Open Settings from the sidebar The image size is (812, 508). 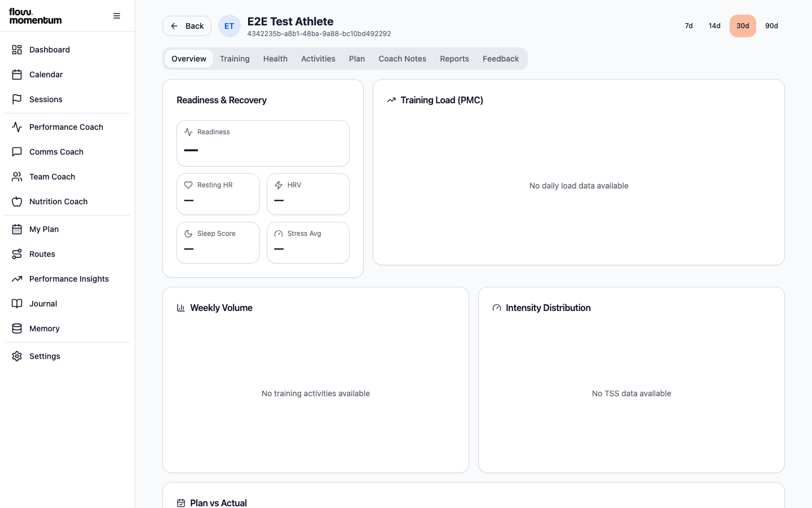coord(68,356)
